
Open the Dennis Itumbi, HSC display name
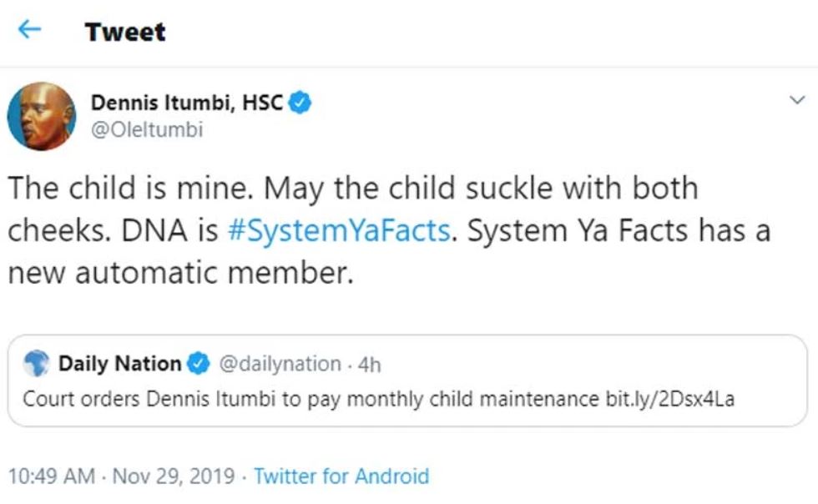187,103
